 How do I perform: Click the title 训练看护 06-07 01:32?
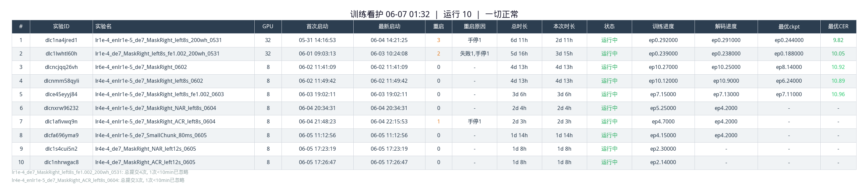coord(390,14)
